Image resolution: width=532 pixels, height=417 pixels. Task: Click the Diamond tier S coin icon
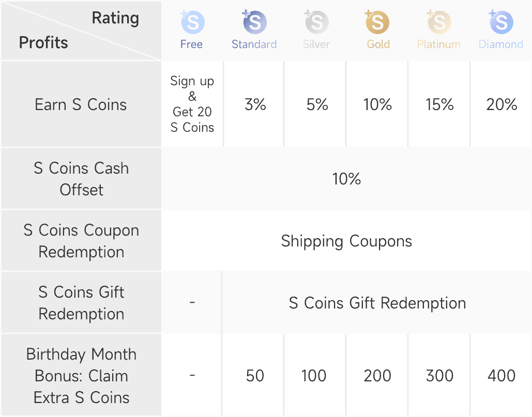pos(501,22)
